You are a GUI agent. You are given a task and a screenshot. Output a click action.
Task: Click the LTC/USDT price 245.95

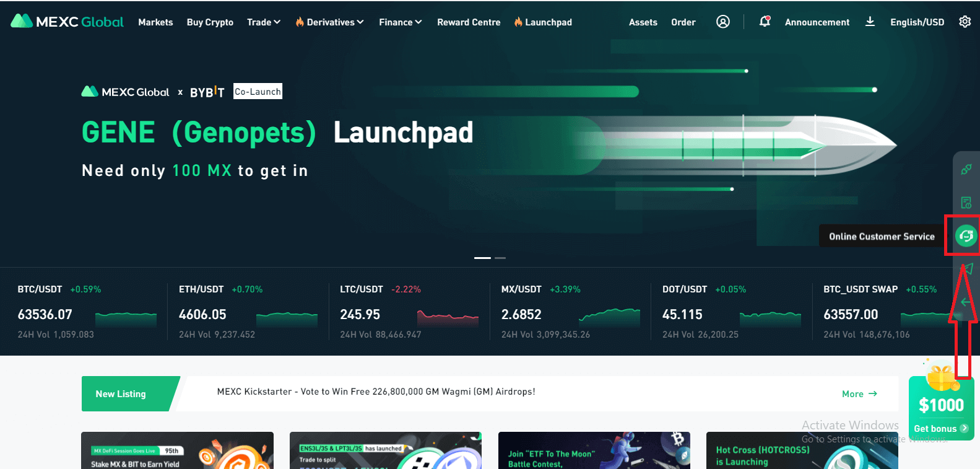(x=360, y=315)
